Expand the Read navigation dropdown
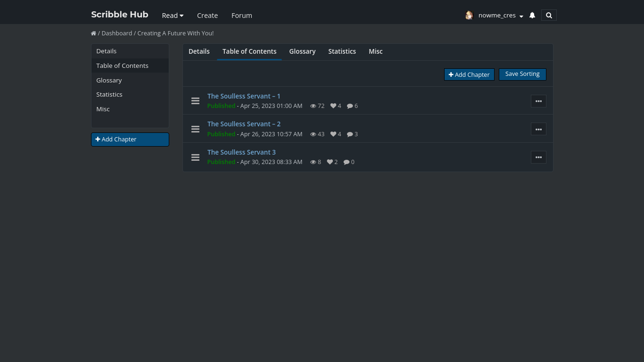This screenshot has height=362, width=644. [x=173, y=15]
